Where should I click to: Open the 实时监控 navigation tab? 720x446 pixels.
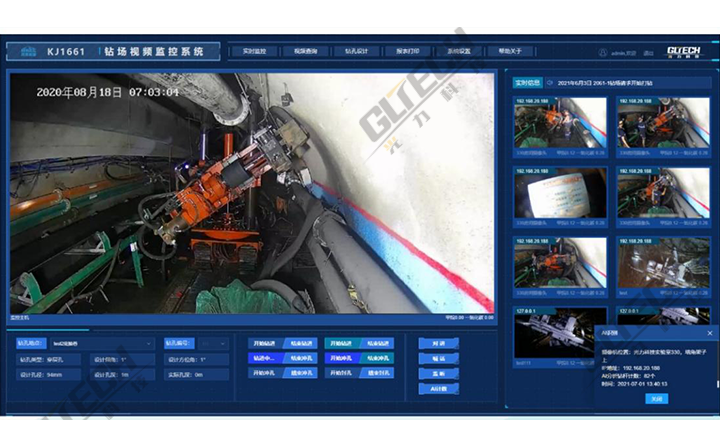pyautogui.click(x=254, y=51)
